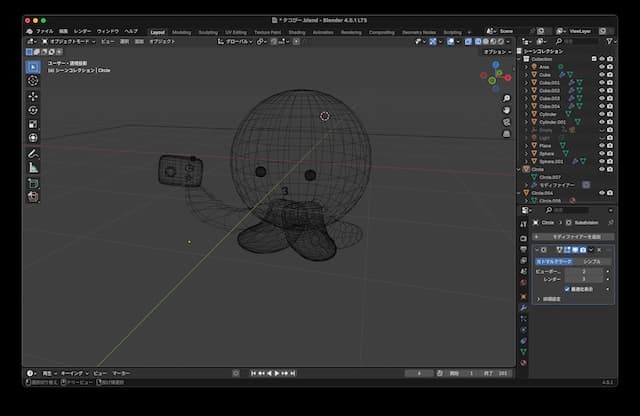Enable the snapping magnet toggle
640x416 pixels.
(x=274, y=42)
